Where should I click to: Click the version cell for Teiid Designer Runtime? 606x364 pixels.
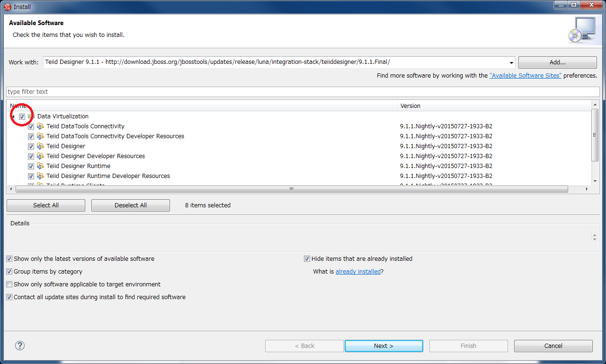[446, 166]
